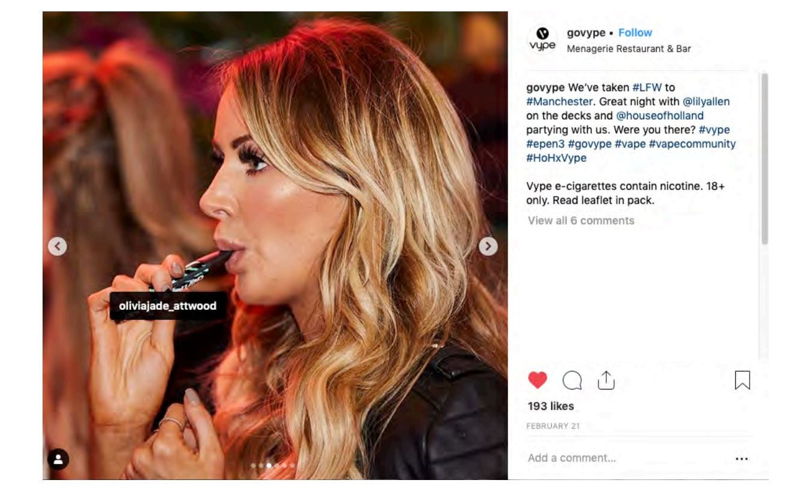The image size is (812, 504).
Task: Open the three-dot more options menu
Action: coord(742,458)
